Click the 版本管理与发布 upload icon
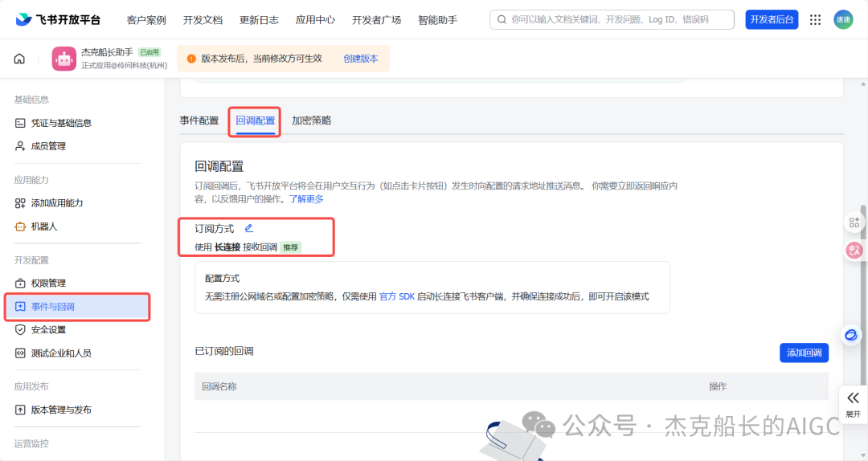 (x=20, y=410)
